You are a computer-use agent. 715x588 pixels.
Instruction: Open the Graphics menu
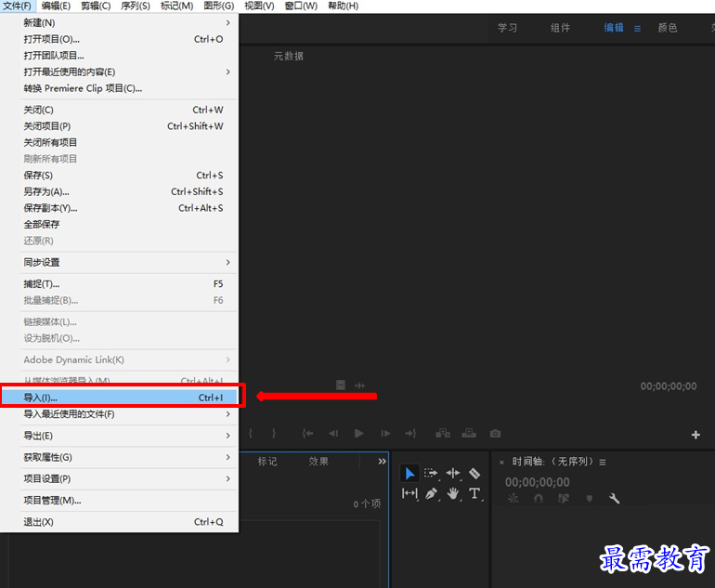219,6
